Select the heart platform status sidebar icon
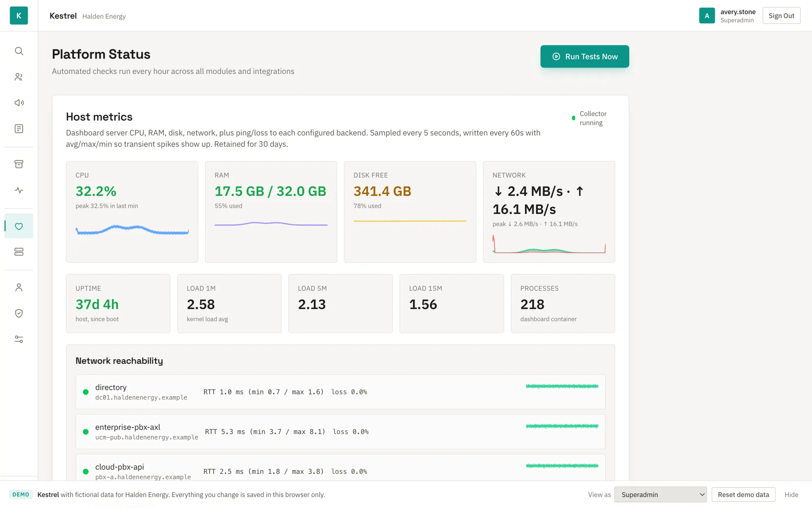812x508 pixels. click(x=19, y=226)
